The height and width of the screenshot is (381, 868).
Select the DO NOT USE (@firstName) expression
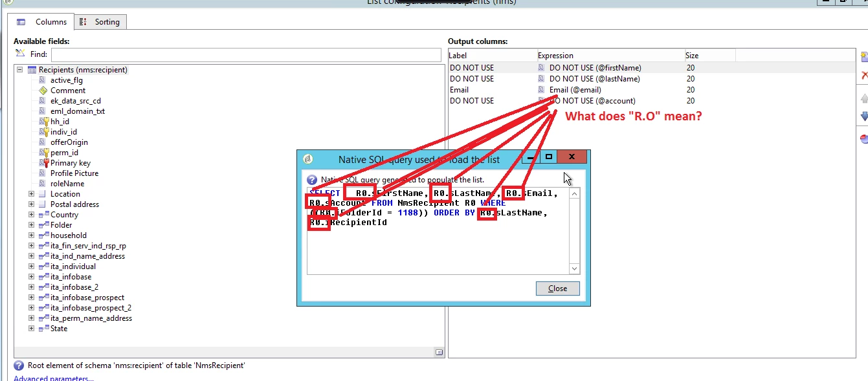[595, 68]
